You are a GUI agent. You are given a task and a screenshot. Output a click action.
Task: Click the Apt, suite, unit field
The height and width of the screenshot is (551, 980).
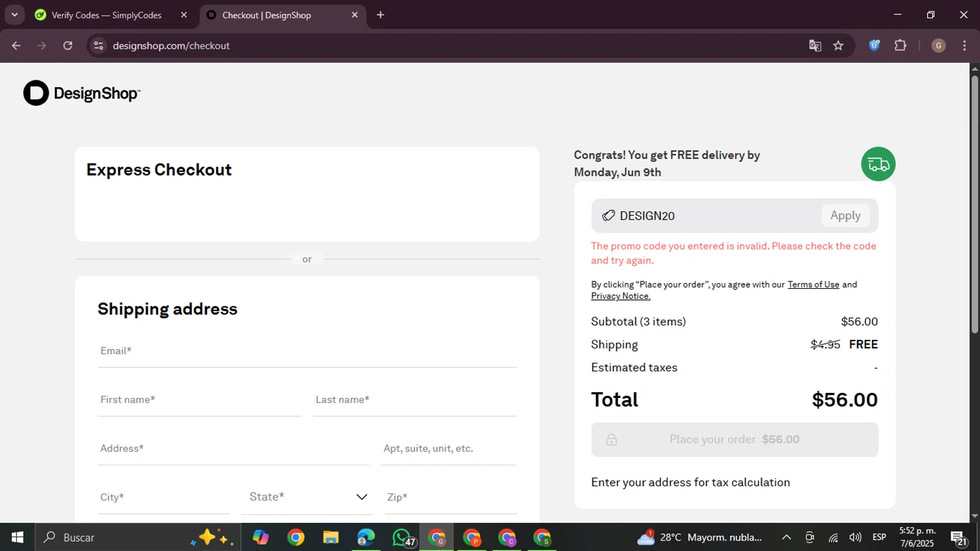[x=448, y=449]
